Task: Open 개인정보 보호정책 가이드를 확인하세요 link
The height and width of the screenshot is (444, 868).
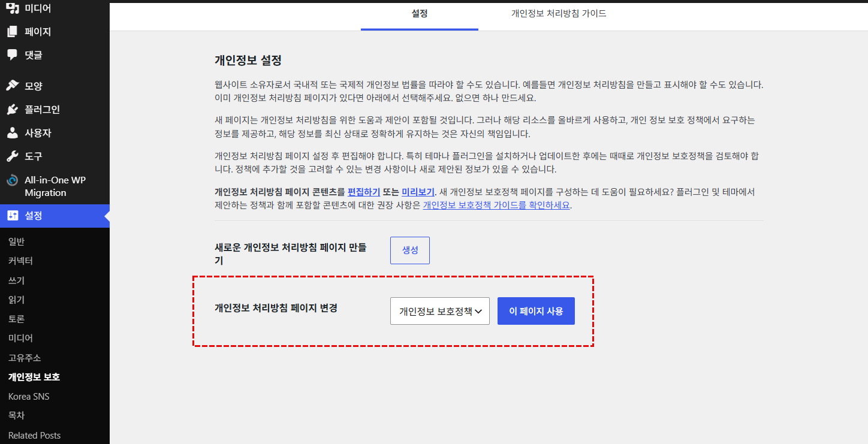Action: point(496,206)
